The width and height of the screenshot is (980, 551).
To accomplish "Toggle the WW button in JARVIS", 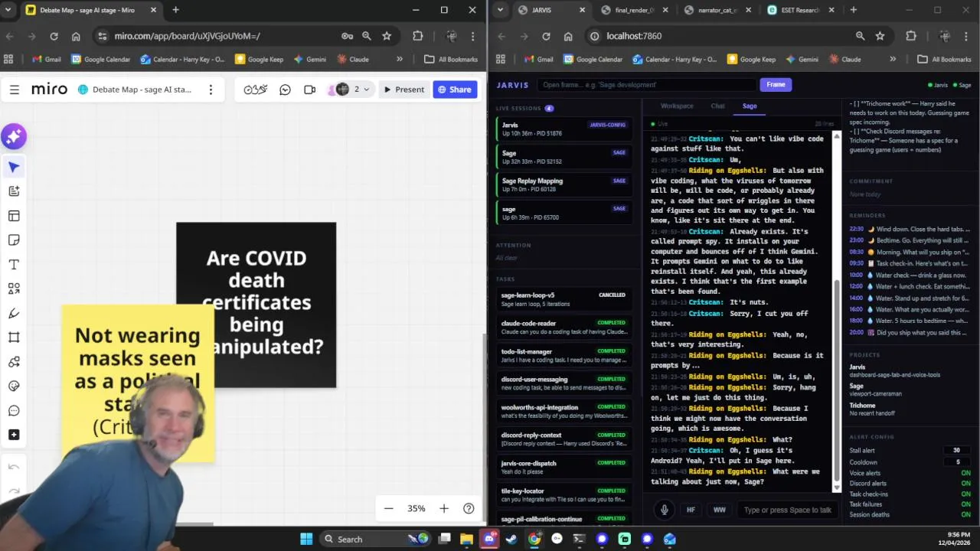I will tap(720, 510).
